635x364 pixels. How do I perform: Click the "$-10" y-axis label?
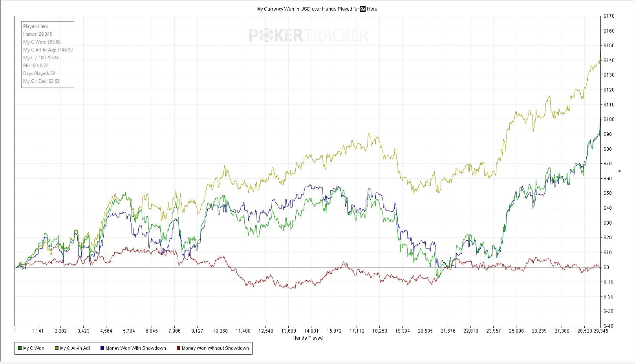(609, 282)
